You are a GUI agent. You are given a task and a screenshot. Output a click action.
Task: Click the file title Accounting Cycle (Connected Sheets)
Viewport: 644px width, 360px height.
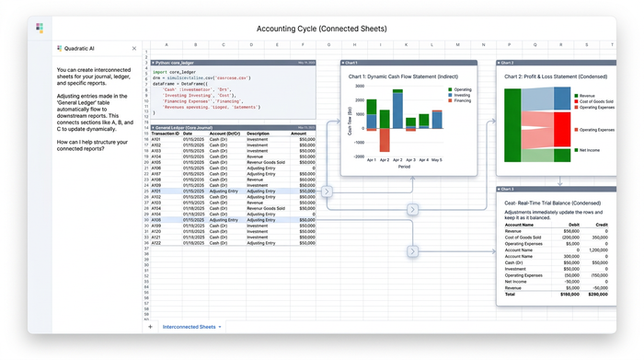coord(322,29)
